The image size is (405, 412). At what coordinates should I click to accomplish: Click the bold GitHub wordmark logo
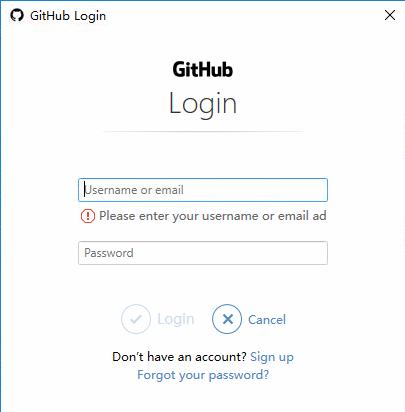(203, 70)
